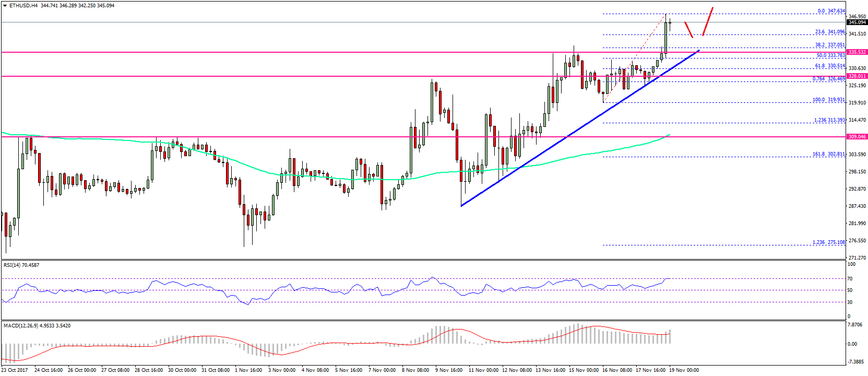Select the green moving average line

coord(334,178)
